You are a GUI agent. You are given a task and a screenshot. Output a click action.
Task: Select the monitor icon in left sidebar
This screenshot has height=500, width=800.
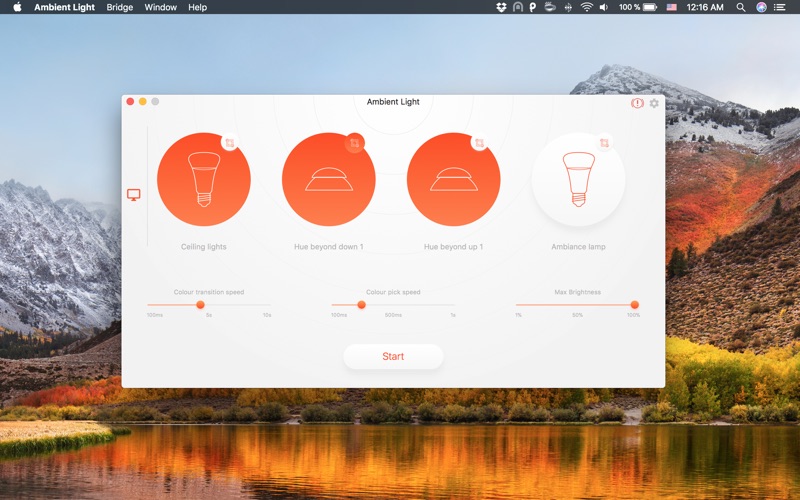coord(134,194)
